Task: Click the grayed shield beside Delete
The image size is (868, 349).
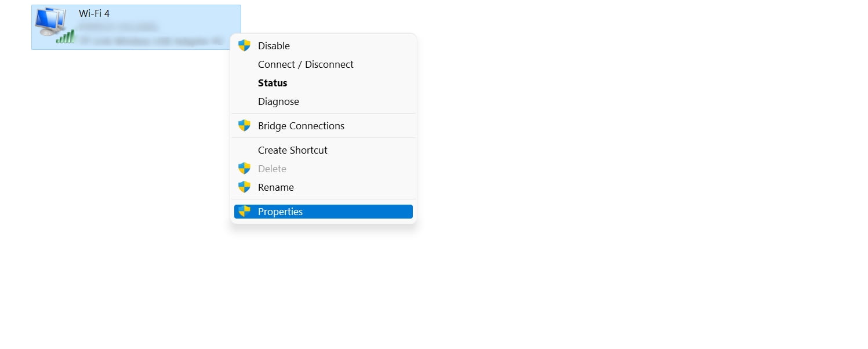Action: [244, 168]
